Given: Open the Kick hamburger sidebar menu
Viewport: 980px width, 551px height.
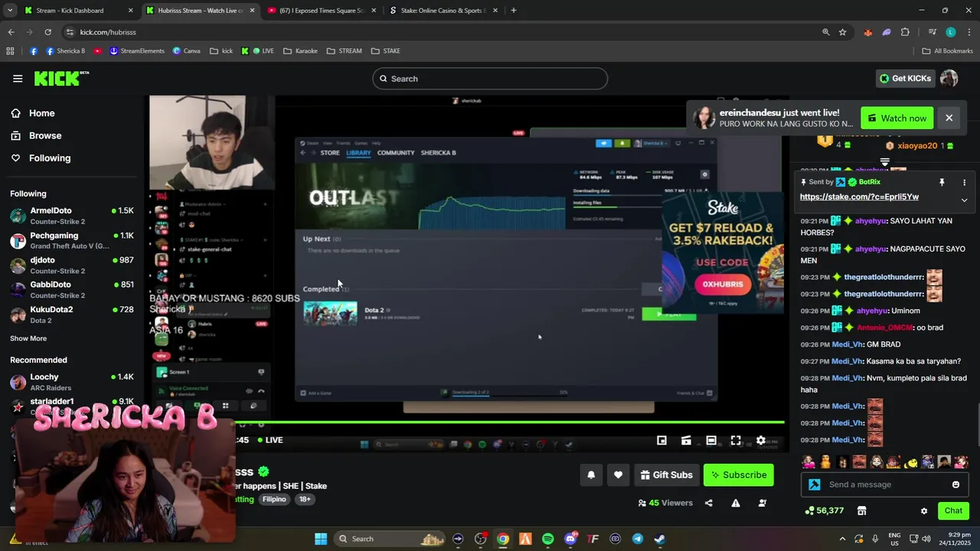Looking at the screenshot, I should pyautogui.click(x=18, y=78).
